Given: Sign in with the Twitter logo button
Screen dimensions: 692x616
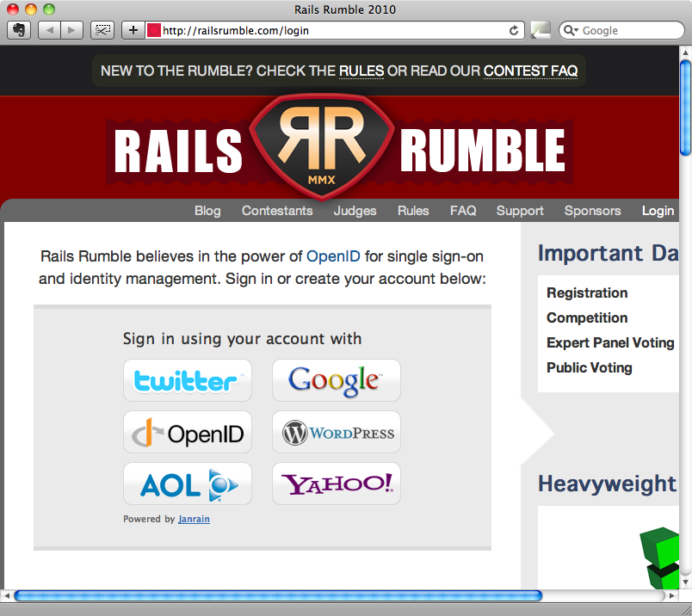Looking at the screenshot, I should point(188,380).
